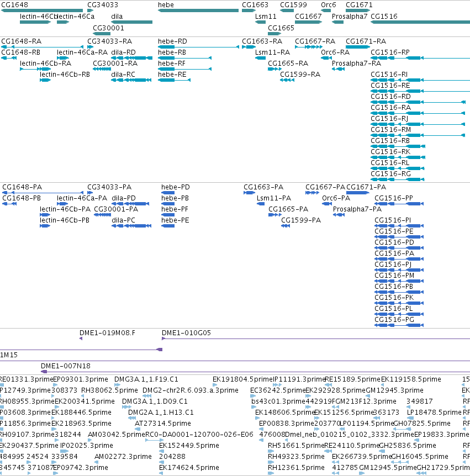
Task: Click BAC label 'DME1-007N18'
Action: pos(66,366)
